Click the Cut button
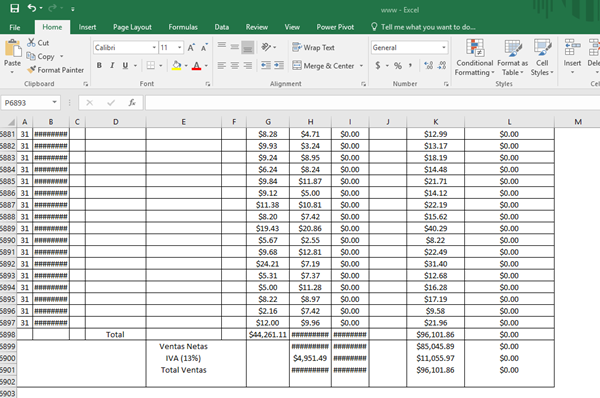This screenshot has height=398, width=600. pyautogui.click(x=38, y=43)
